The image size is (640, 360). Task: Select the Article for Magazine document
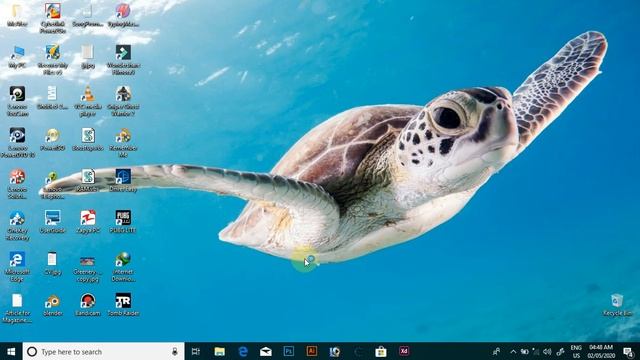pyautogui.click(x=17, y=308)
